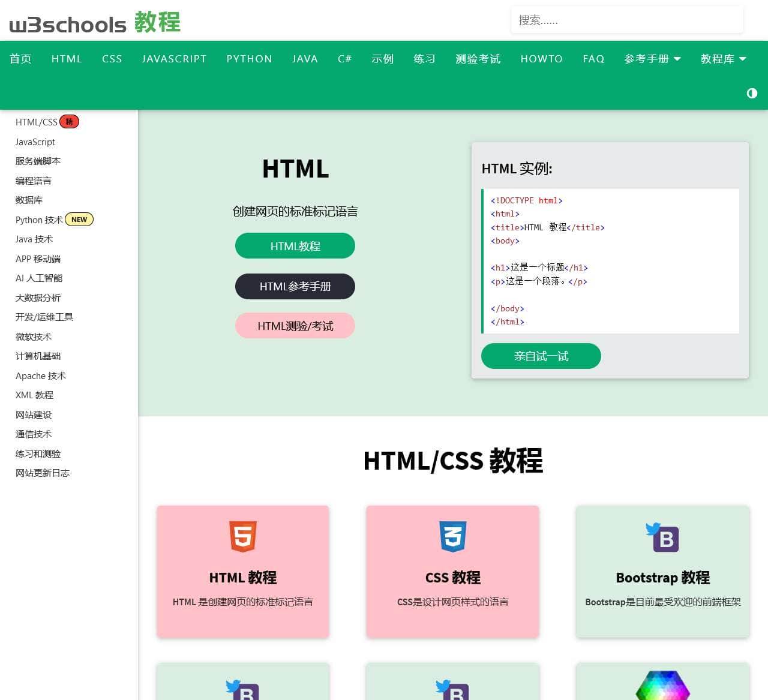Screen dimensions: 768x700
Task: Click the 'HTML 实例:' heading
Action: point(517,169)
